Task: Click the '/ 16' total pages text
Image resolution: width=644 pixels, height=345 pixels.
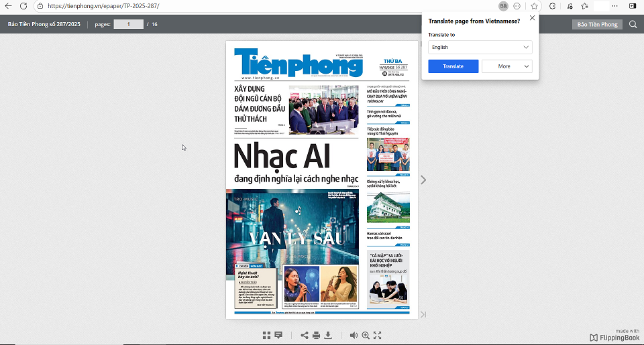Action: 152,24
